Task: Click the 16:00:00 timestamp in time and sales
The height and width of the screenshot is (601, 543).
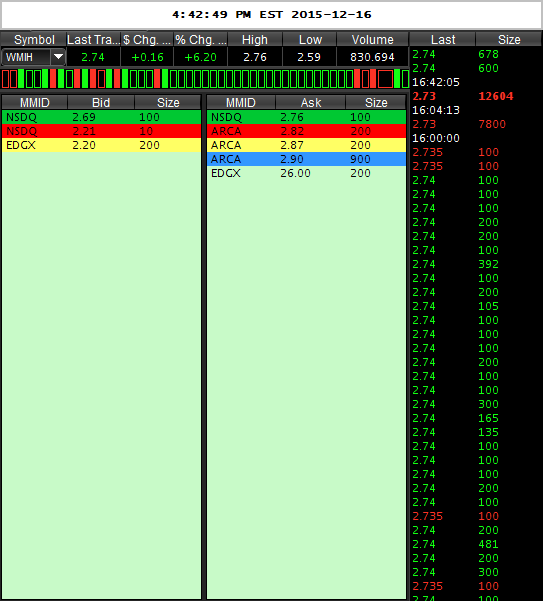Action: (x=436, y=138)
